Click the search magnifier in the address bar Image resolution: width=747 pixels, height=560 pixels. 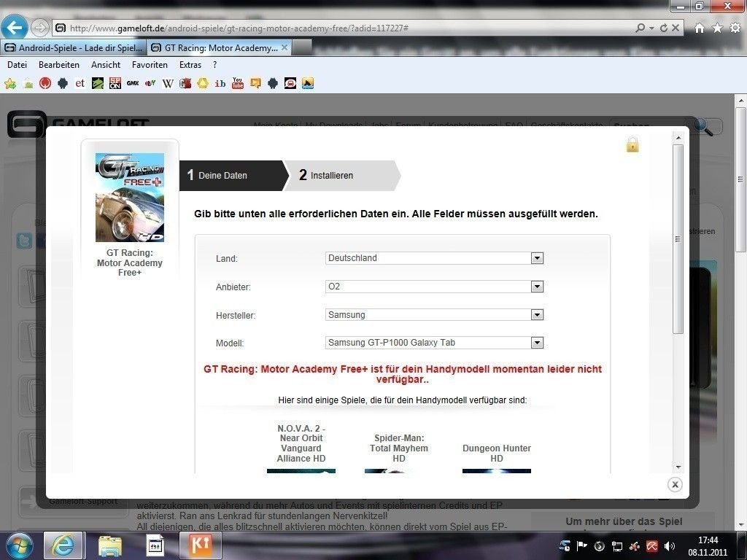pyautogui.click(x=640, y=28)
